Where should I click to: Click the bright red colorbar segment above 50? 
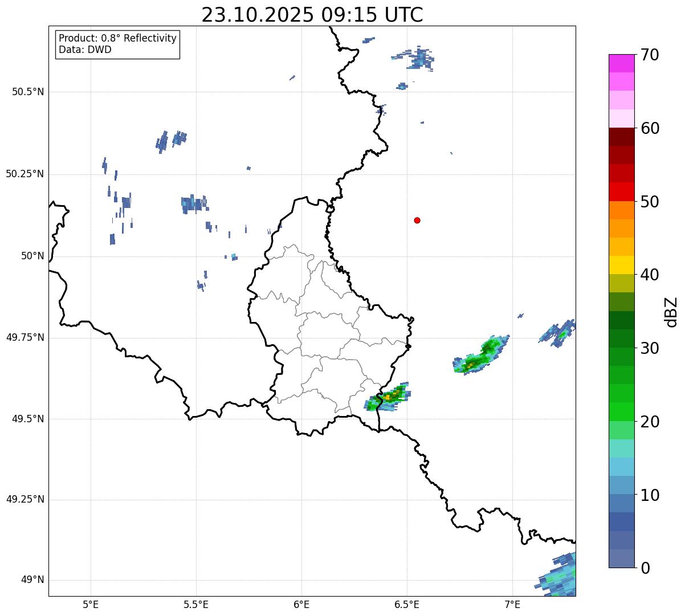tap(621, 192)
